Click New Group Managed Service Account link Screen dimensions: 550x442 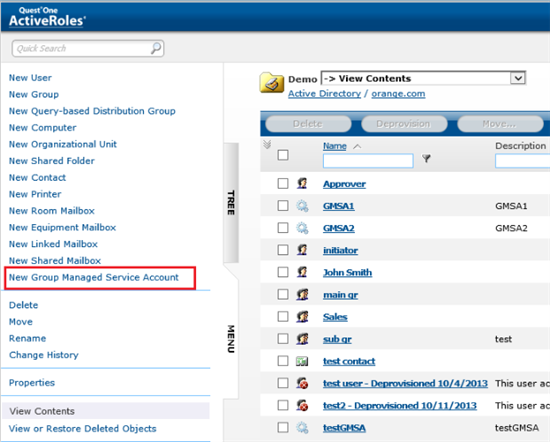94,277
